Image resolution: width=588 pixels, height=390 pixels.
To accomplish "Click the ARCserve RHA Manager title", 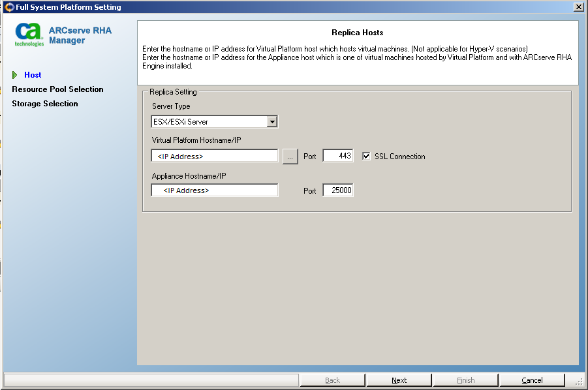I will (80, 35).
